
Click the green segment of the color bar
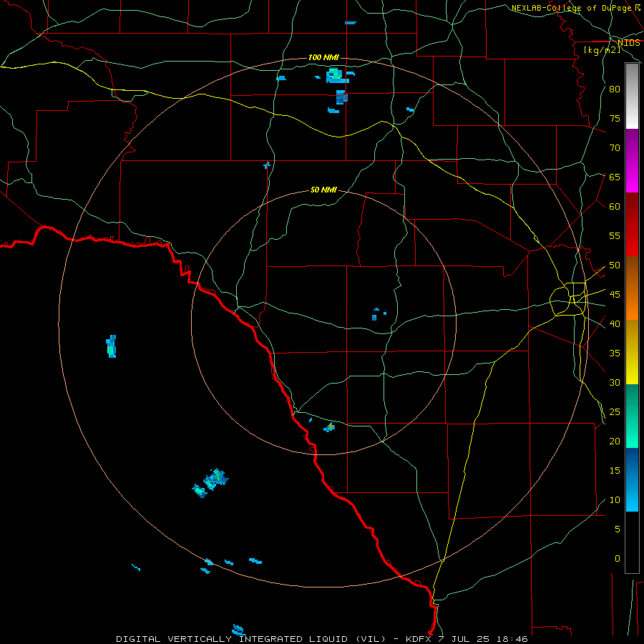tap(632, 416)
